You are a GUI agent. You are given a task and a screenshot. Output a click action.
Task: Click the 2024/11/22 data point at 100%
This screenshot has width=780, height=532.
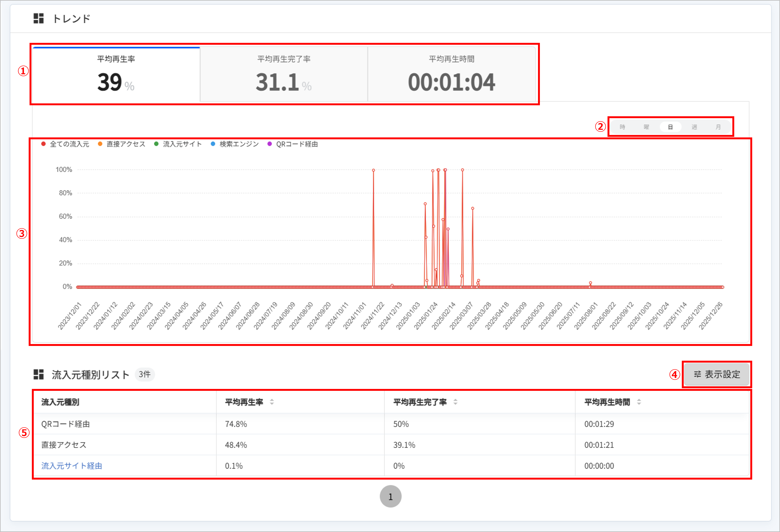(373, 170)
